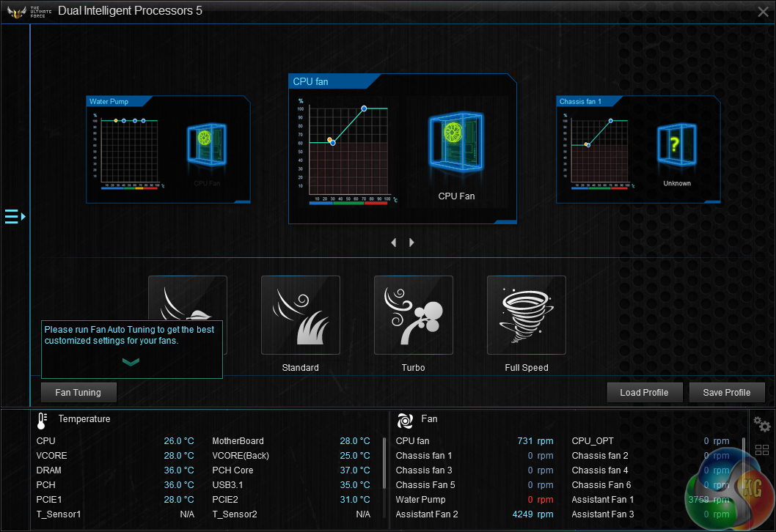Click the DRAM temperature row

[115, 470]
